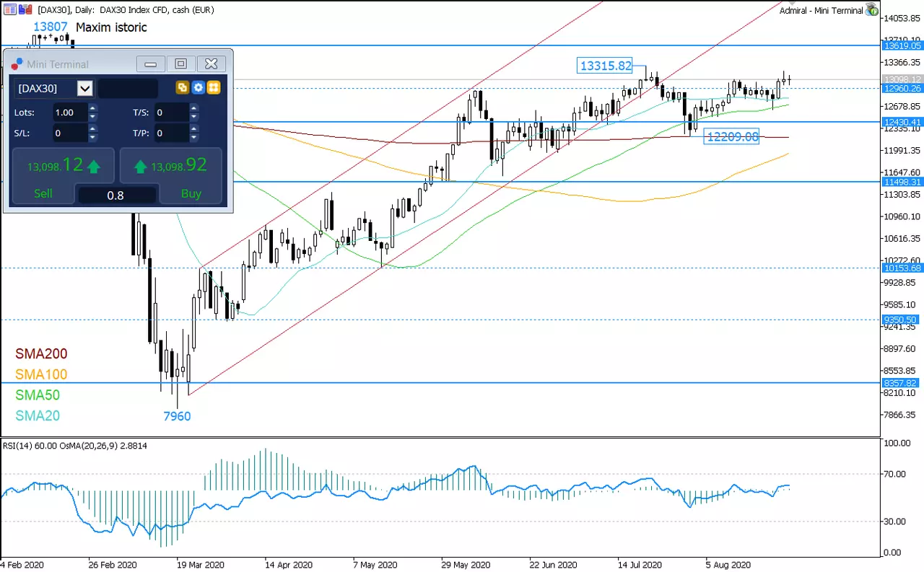924x572 pixels.
Task: Click the current price 13098.12 axis marker
Action: [902, 79]
